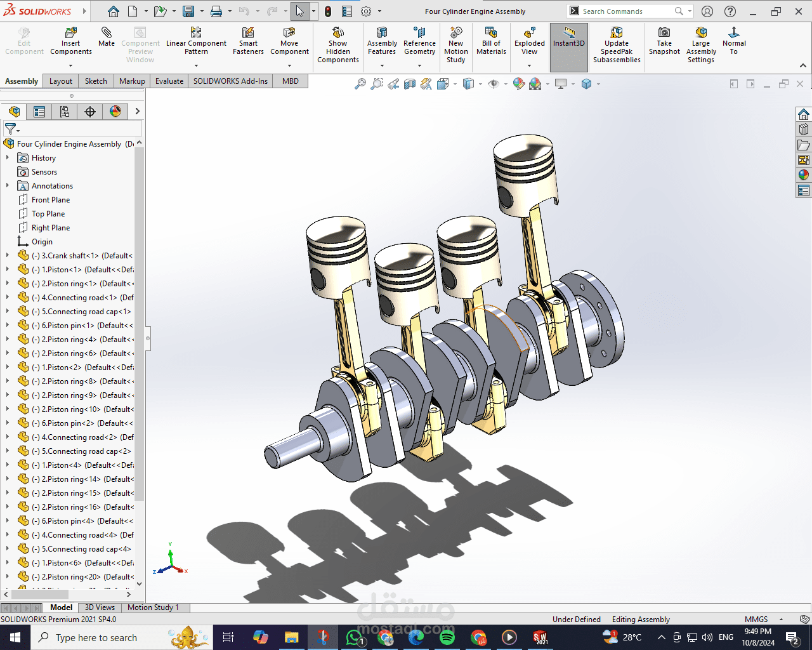Open Assembly Features tool
812x650 pixels.
(382, 41)
